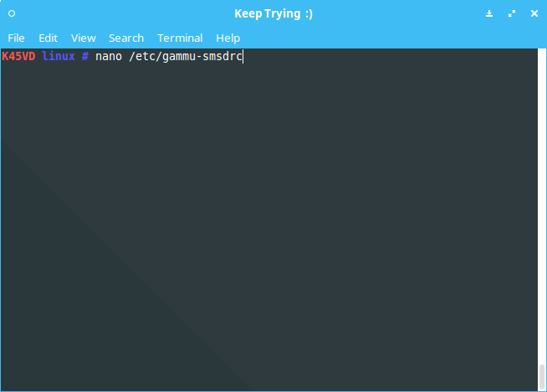Click the 'Keep Trying :)' window title
This screenshot has width=547, height=392.
[x=273, y=14]
